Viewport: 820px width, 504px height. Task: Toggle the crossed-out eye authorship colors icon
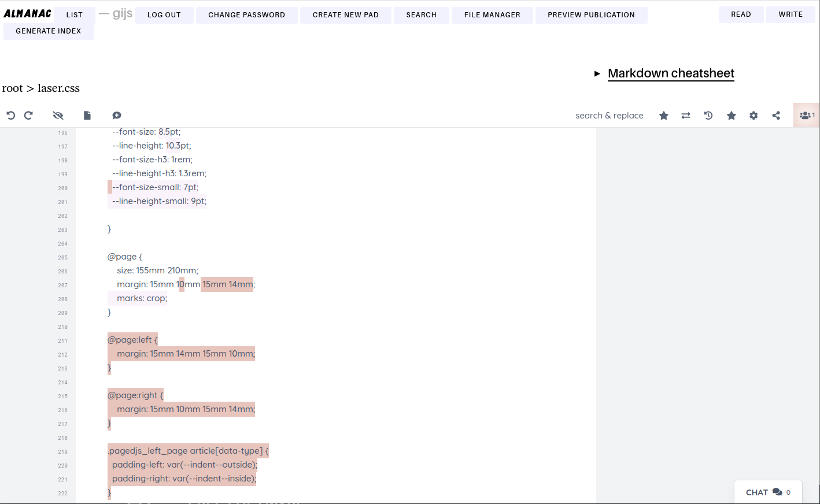pyautogui.click(x=58, y=116)
